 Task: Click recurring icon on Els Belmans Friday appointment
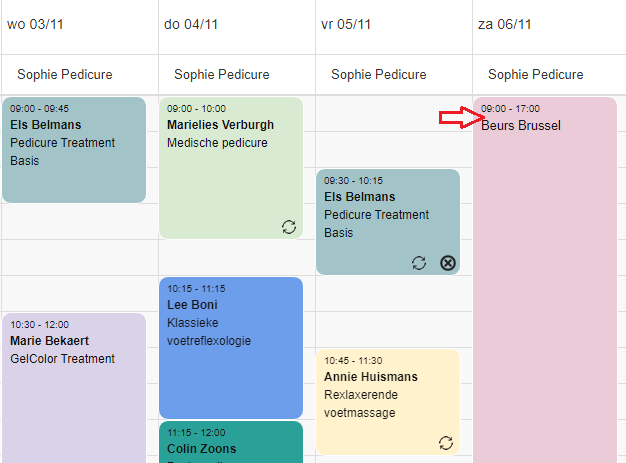tap(419, 263)
